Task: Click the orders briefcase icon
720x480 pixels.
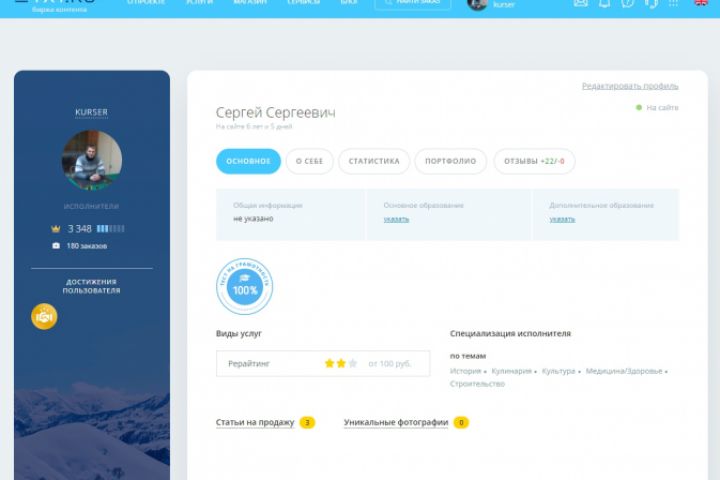Action: pos(56,246)
